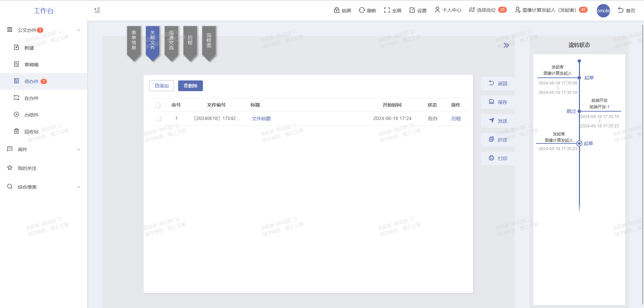644x308 pixels.
Task: Click the 抄送 copy icon
Action: 491,139
